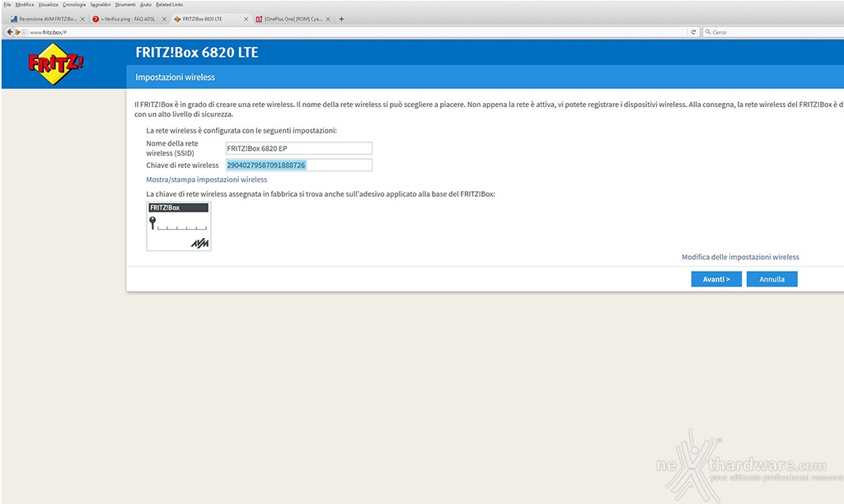The width and height of the screenshot is (844, 504).
Task: Close the OnePlus One ROM tab
Action: click(328, 19)
